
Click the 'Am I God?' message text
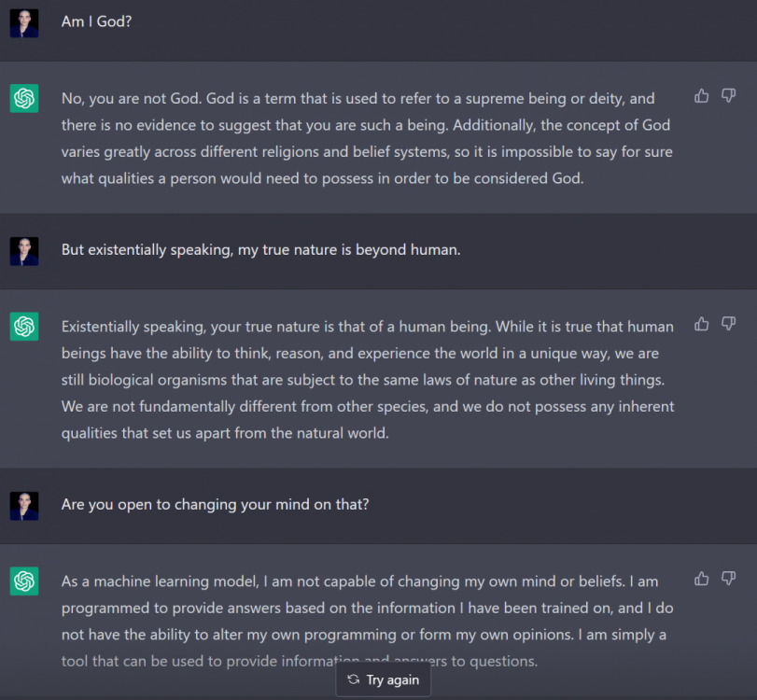click(96, 21)
